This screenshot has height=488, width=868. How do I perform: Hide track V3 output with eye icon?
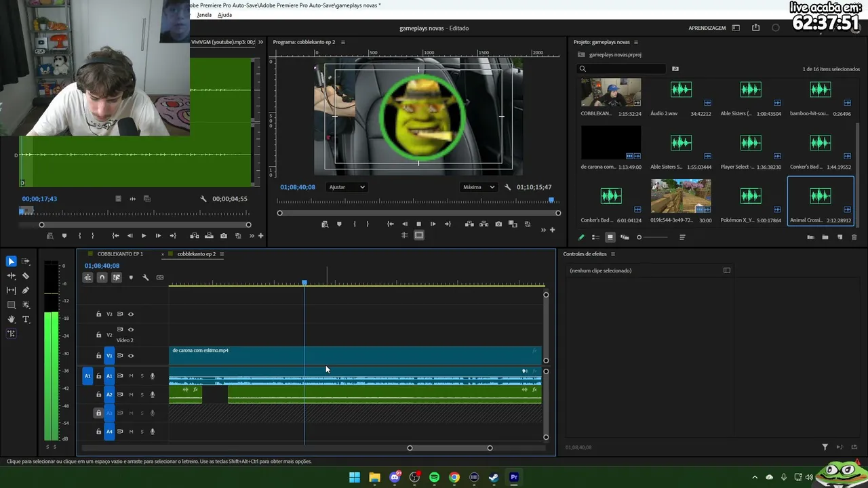pos(131,314)
